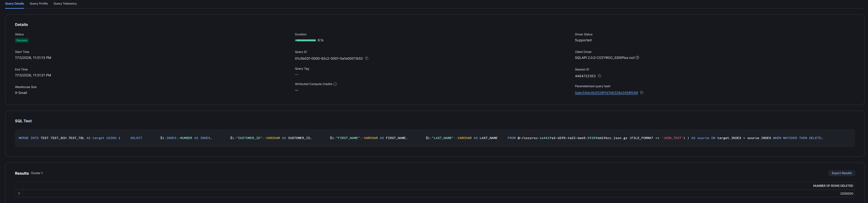Show info about Attributed Compute Credits
Screen dimensions: 868x203
coord(335,84)
